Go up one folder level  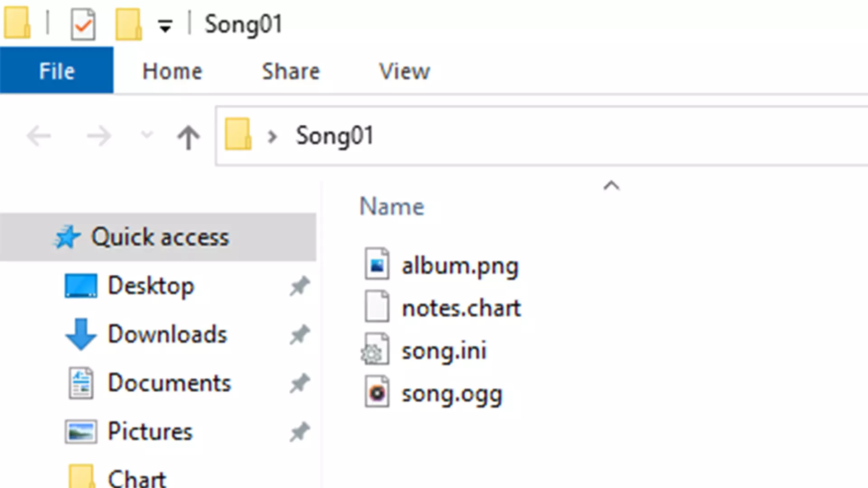[x=188, y=136]
